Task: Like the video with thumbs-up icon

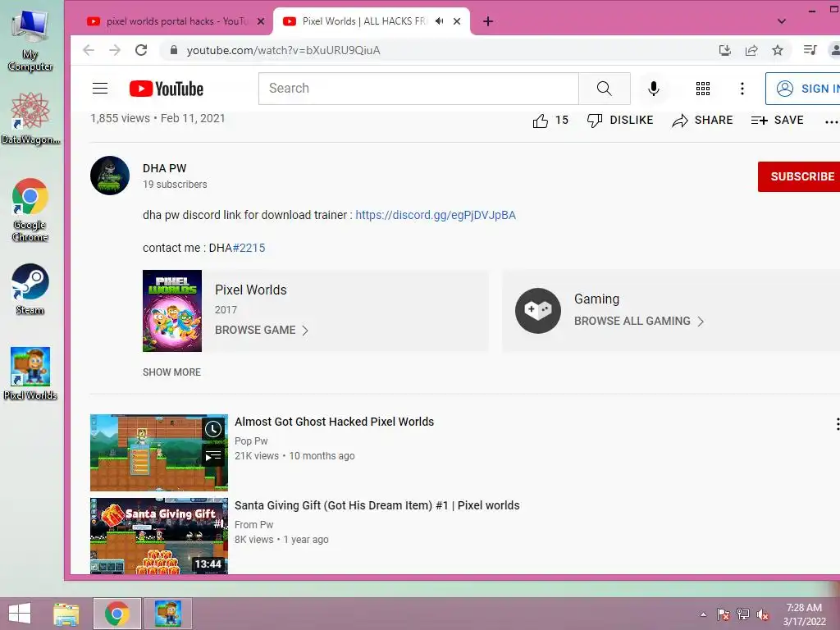Action: [x=541, y=121]
